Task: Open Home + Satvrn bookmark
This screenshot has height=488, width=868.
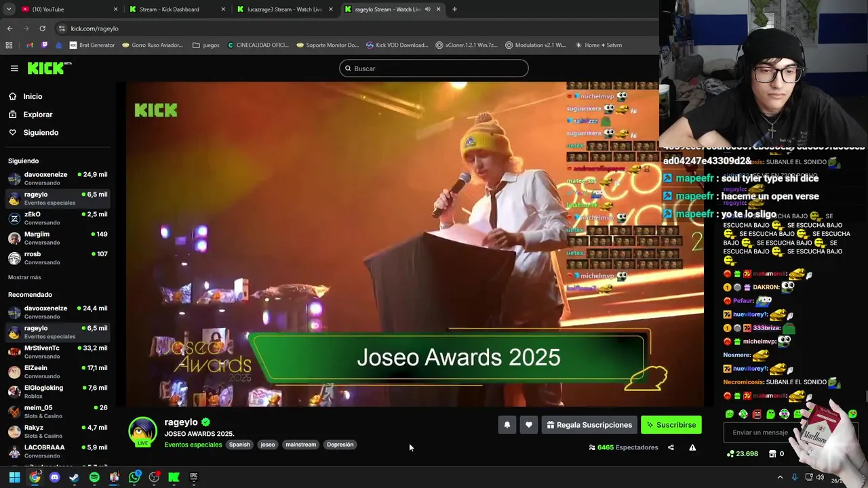Action: click(598, 45)
